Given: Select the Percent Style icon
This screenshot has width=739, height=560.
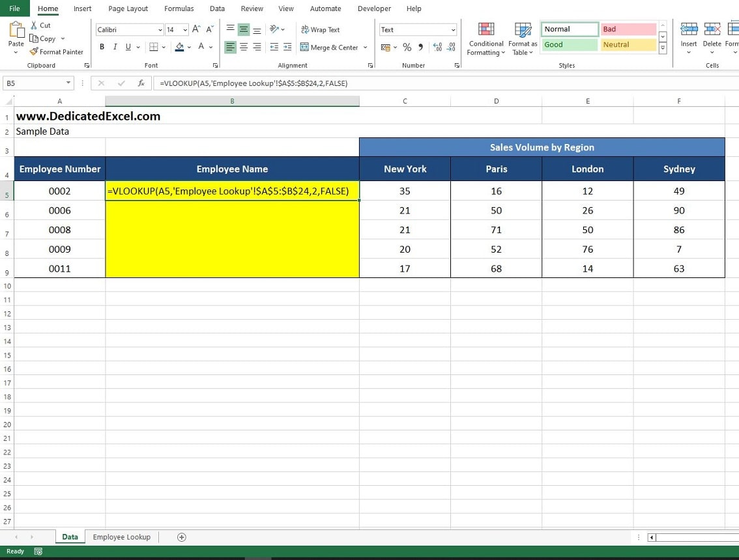Looking at the screenshot, I should (x=407, y=48).
